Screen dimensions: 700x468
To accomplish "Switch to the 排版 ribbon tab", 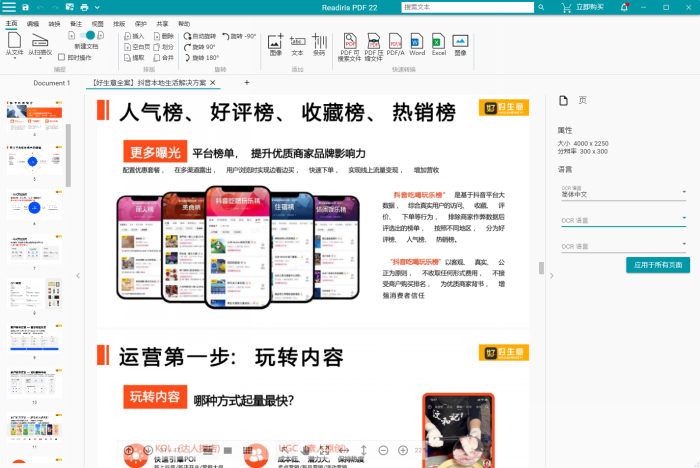I will [x=119, y=24].
